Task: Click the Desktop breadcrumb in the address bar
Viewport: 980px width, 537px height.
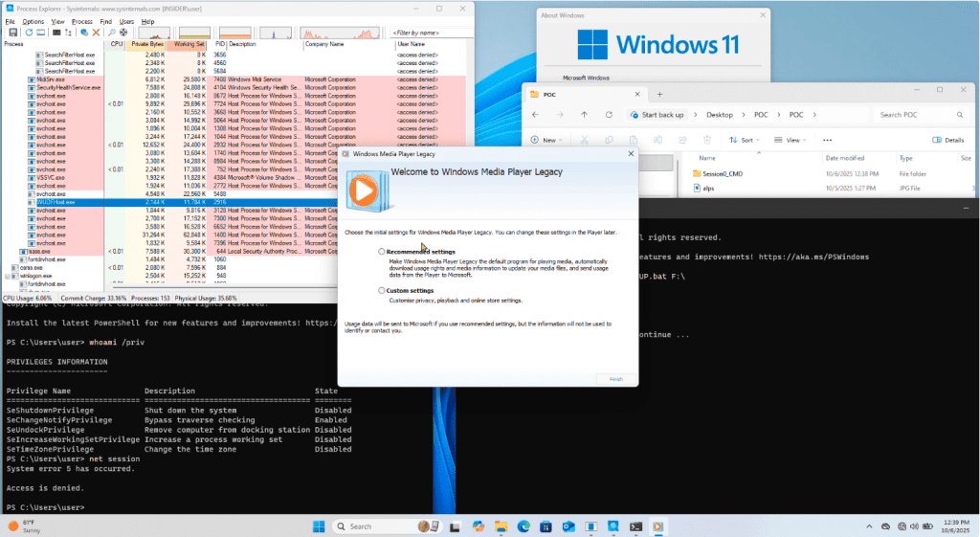Action: coord(720,115)
